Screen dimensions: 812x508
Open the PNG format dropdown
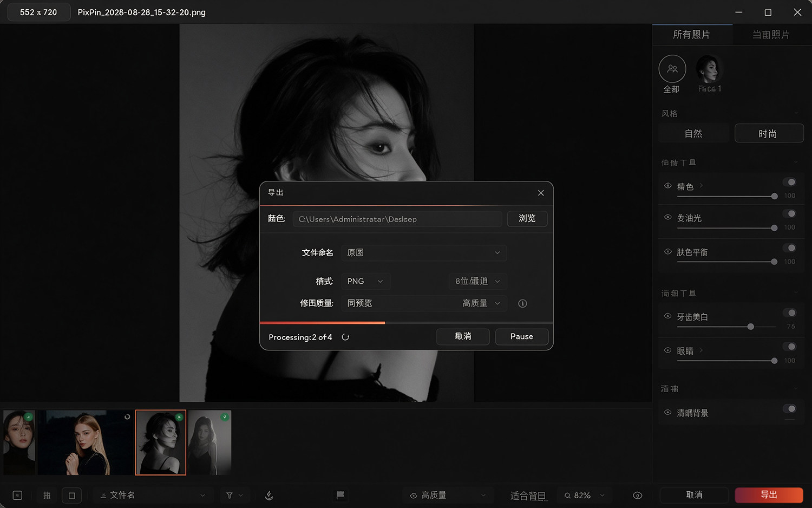pos(365,281)
